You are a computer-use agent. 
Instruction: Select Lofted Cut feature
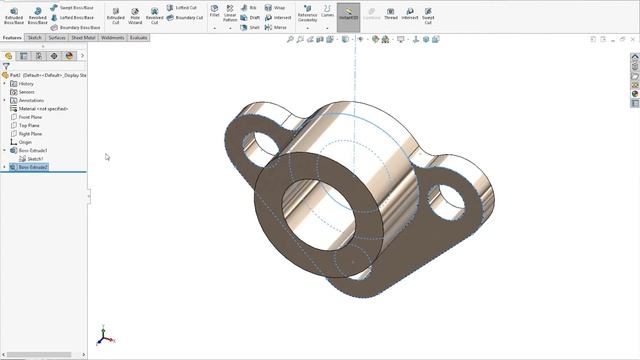tap(182, 8)
